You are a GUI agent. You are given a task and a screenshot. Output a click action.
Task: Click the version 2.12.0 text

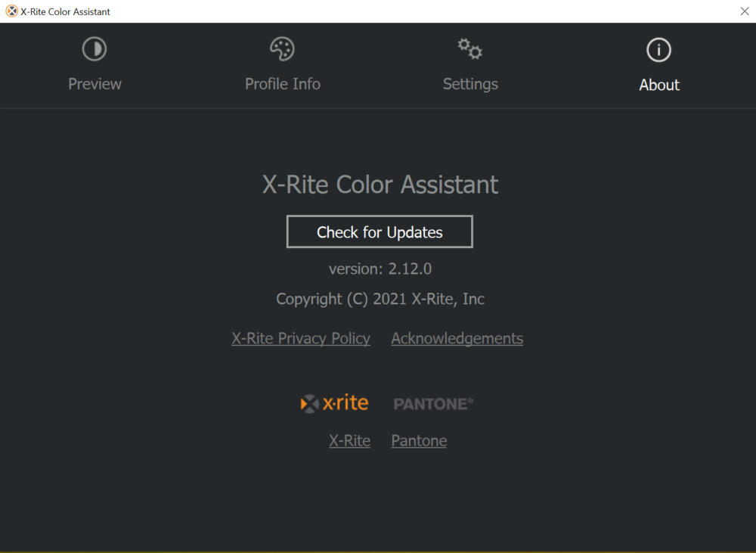380,269
